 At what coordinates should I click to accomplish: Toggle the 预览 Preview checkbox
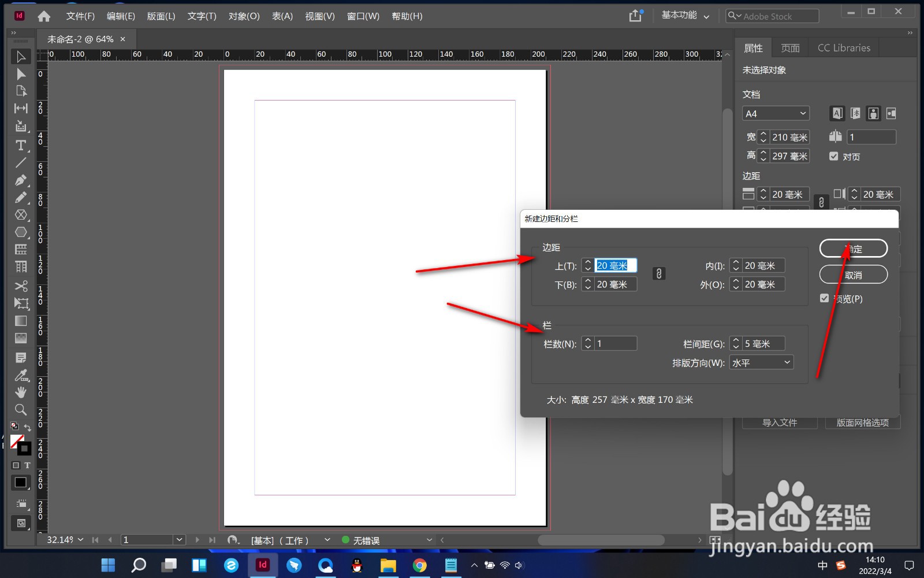[825, 298]
